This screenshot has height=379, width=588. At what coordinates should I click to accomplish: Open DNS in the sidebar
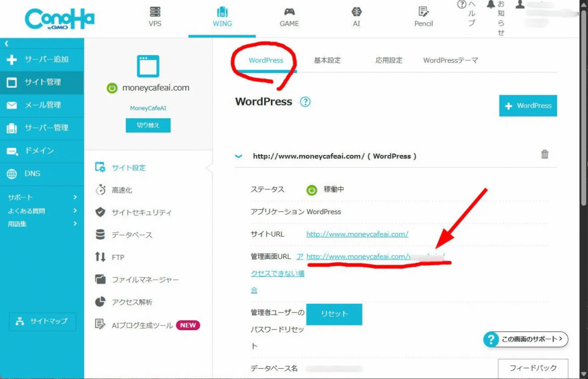pos(42,174)
